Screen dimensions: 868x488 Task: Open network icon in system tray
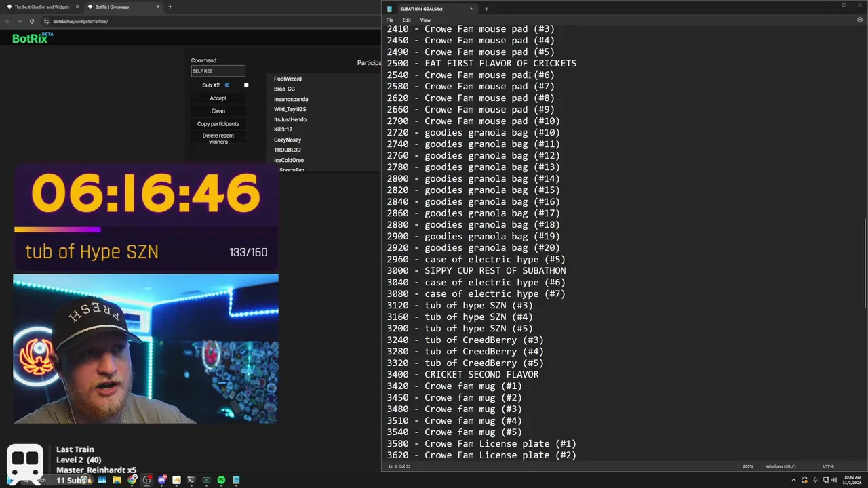[825, 480]
